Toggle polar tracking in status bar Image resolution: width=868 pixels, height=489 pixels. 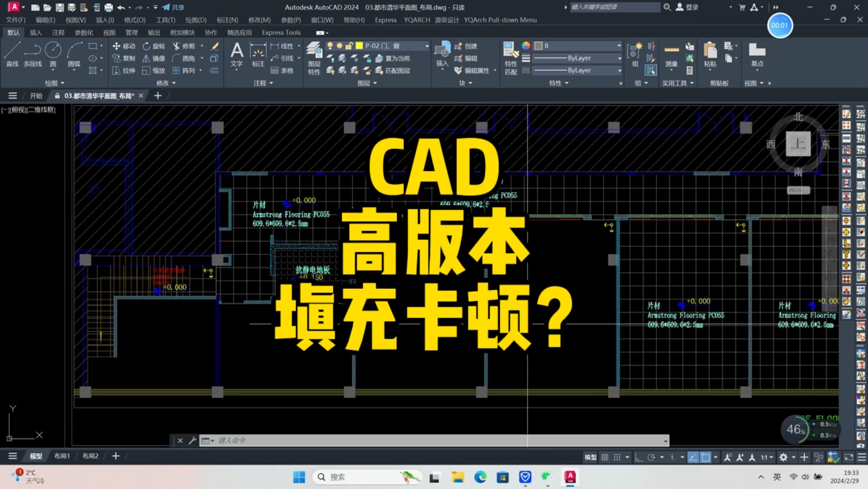pos(651,457)
